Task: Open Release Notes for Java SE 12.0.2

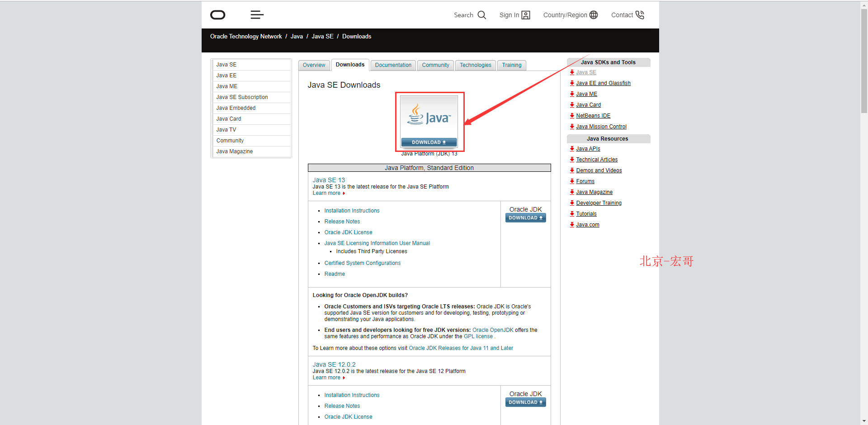Action: [x=342, y=406]
